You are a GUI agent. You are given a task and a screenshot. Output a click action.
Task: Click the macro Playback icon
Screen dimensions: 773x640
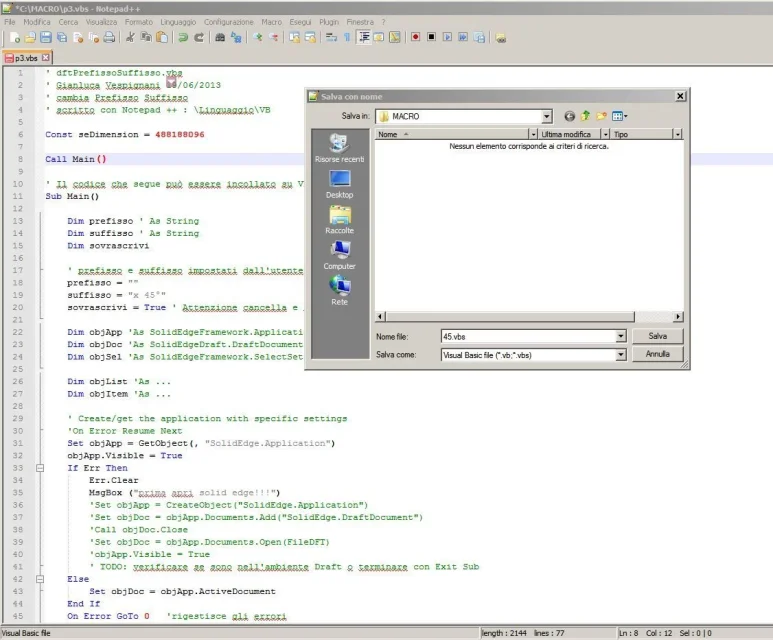pos(447,37)
